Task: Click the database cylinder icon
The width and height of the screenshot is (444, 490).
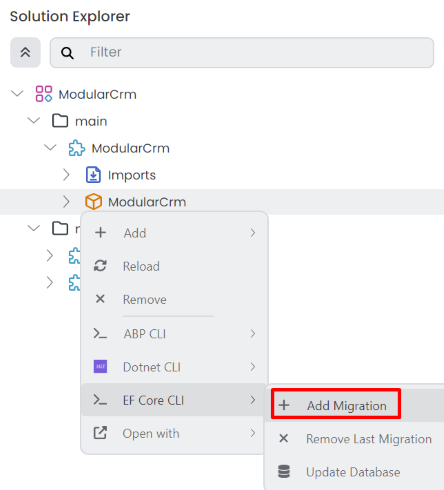Action: click(x=284, y=472)
